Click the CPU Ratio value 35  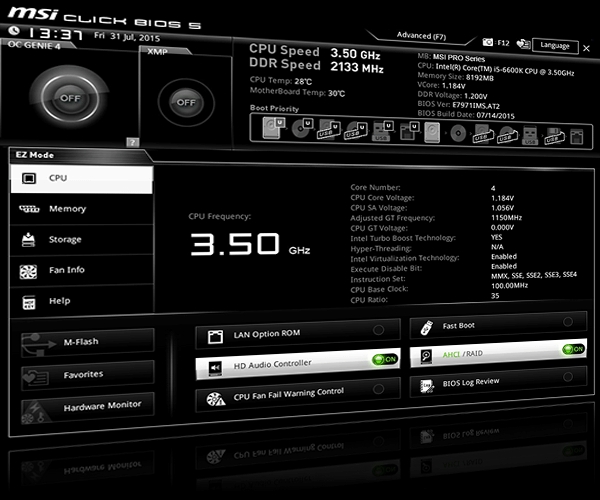pyautogui.click(x=495, y=296)
